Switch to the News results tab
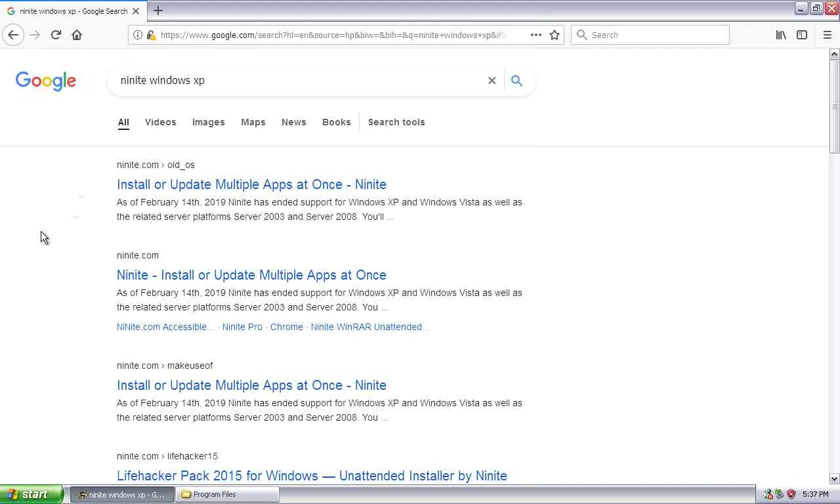 [x=294, y=122]
